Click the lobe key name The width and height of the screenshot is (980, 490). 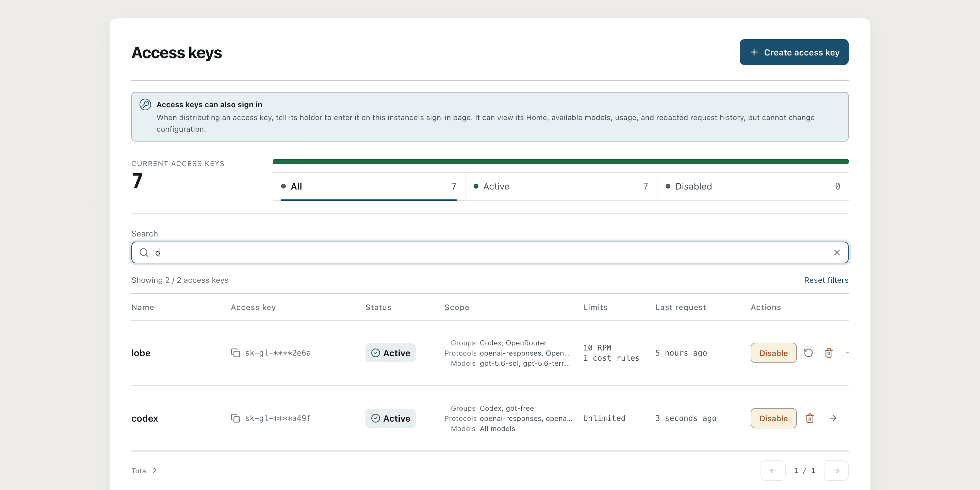pos(141,353)
